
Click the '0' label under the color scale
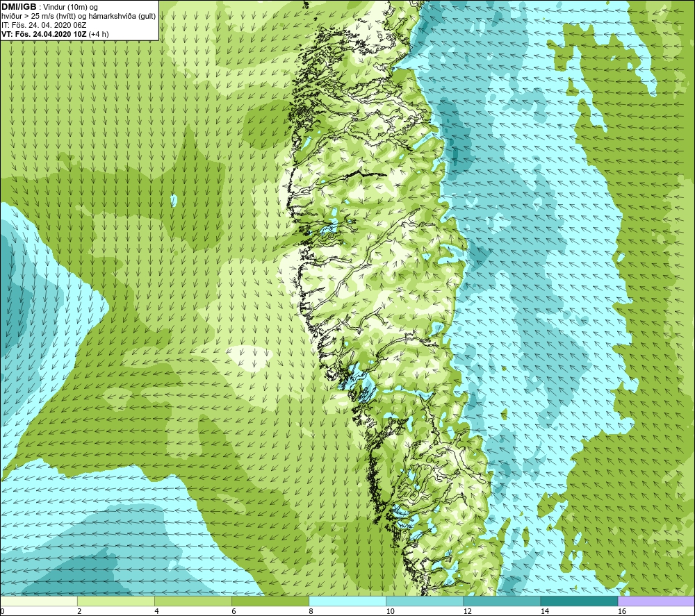pos(3,612)
